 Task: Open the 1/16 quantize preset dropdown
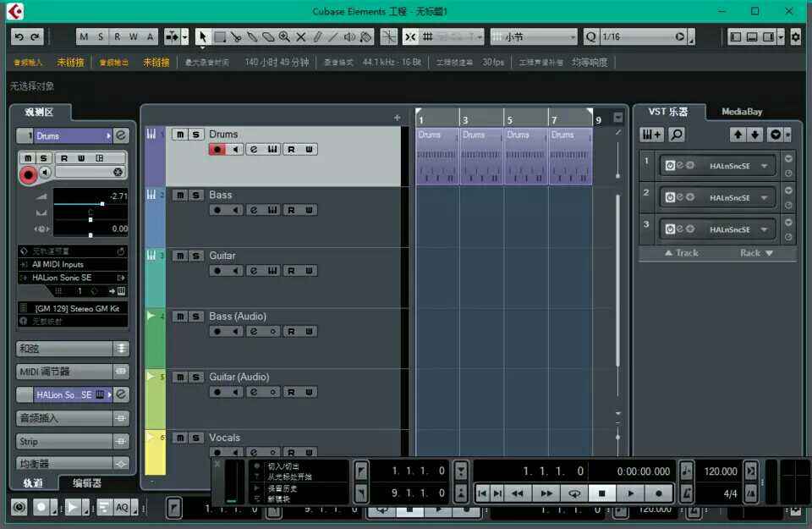click(680, 36)
